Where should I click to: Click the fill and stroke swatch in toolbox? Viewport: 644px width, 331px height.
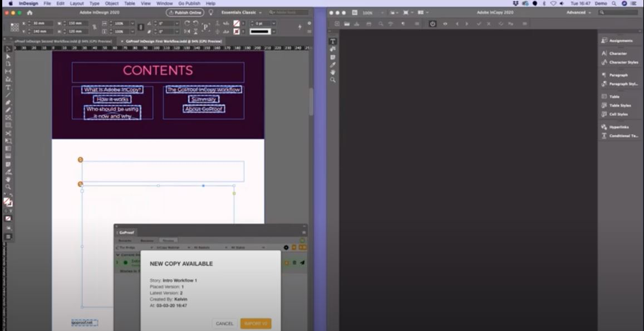(8, 202)
